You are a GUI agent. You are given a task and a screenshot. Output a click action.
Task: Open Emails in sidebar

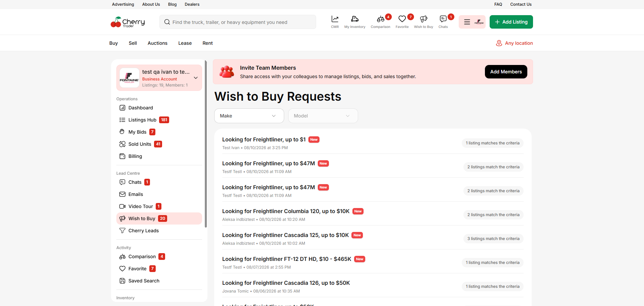[159, 194]
